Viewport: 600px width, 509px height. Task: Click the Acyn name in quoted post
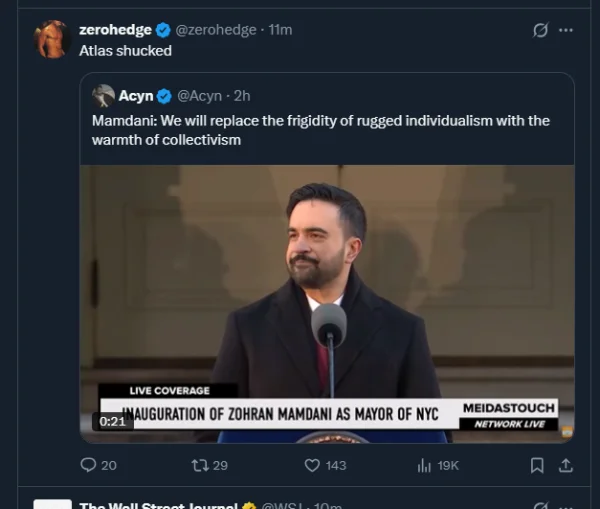tap(136, 96)
